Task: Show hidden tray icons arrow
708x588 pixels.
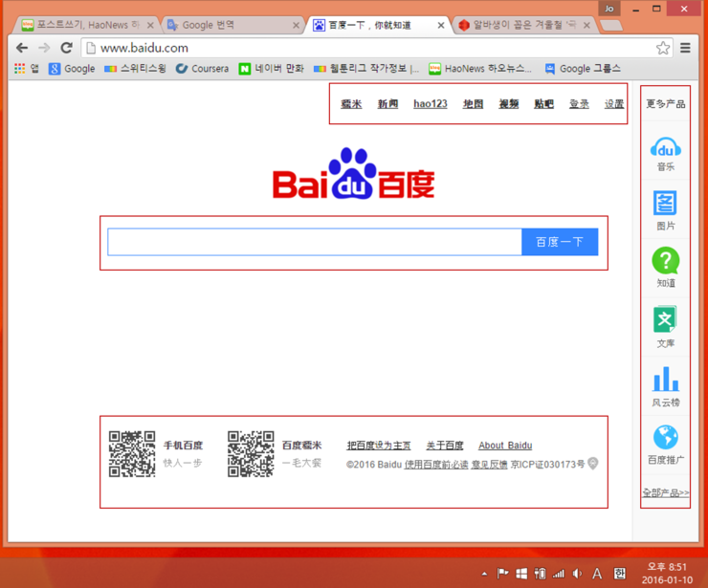Action: click(484, 574)
